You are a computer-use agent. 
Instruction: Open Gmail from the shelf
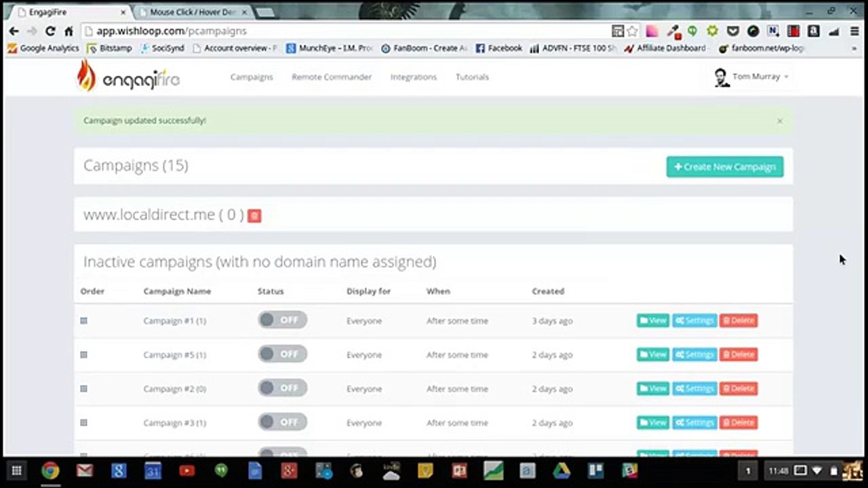tap(85, 470)
